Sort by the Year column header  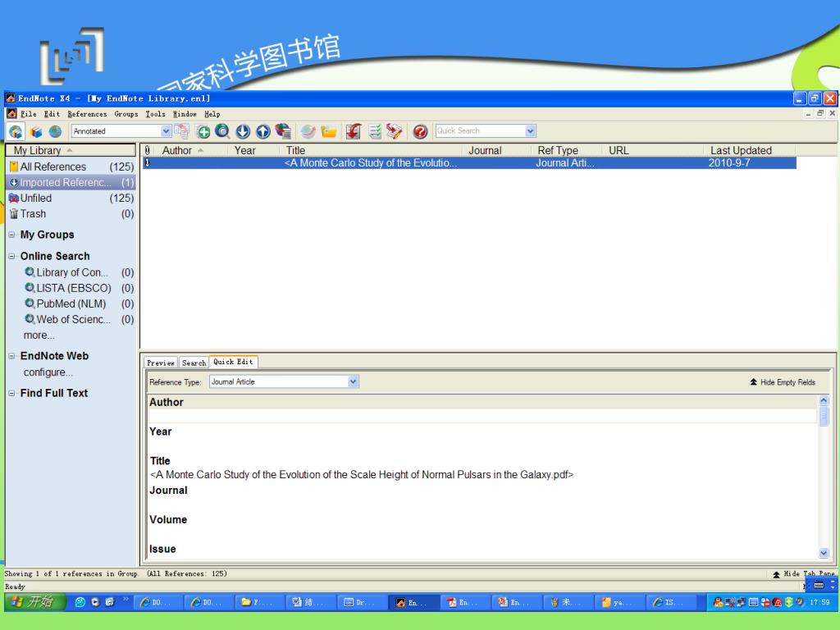pyautogui.click(x=255, y=151)
